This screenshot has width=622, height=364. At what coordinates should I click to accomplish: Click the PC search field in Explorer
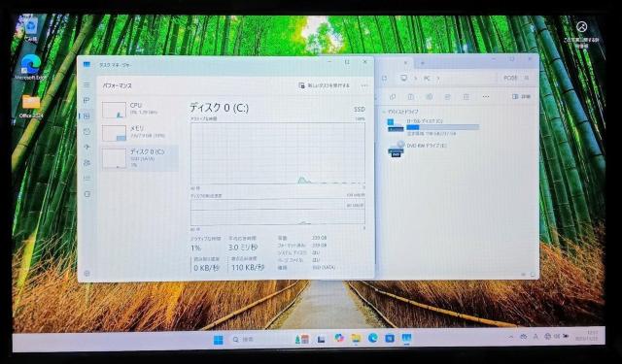click(x=516, y=78)
